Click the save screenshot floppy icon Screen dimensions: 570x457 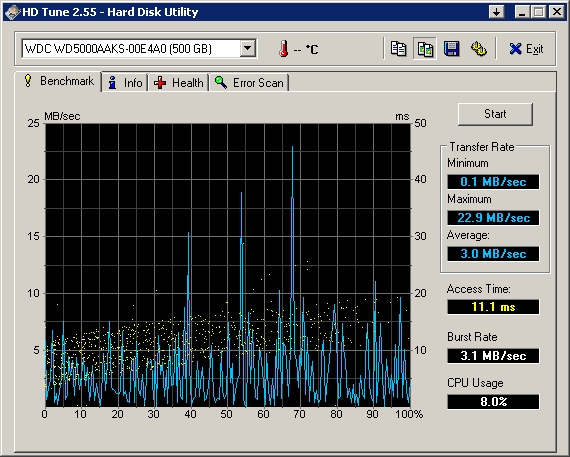tap(451, 49)
